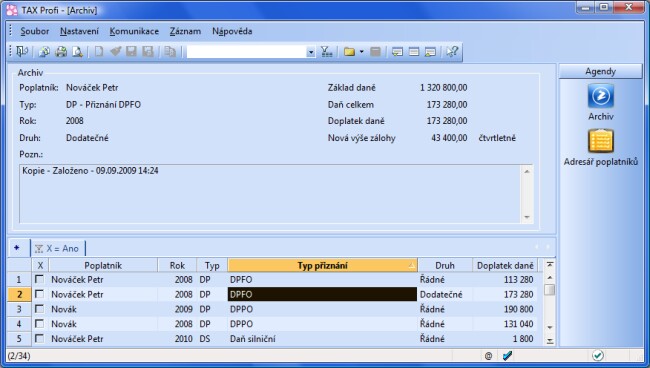
Task: Select the 'X = Ano' filter tab
Action: pyautogui.click(x=58, y=248)
